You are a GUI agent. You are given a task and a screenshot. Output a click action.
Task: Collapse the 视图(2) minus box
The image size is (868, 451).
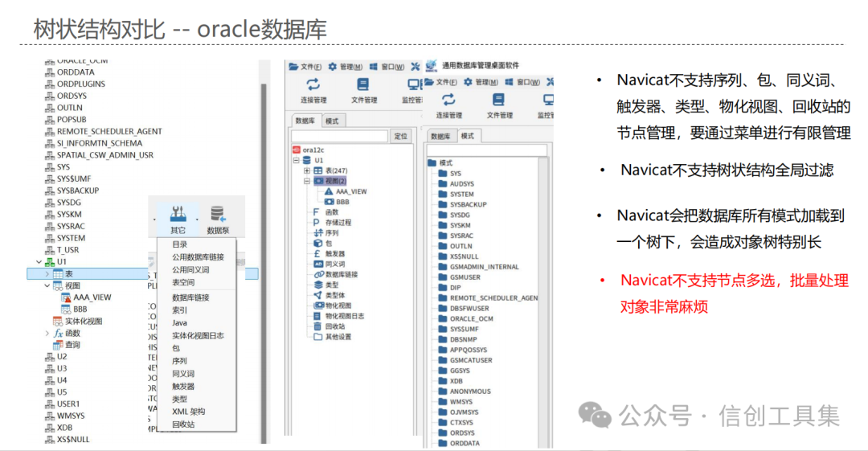click(307, 181)
